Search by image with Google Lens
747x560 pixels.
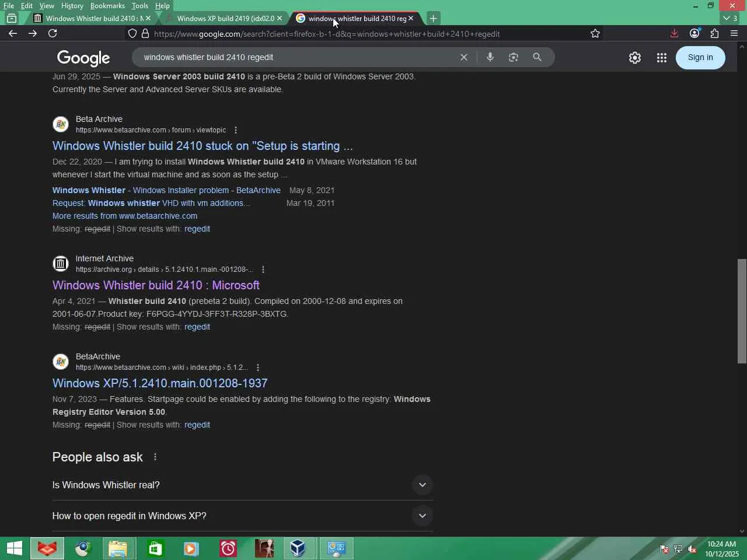point(514,57)
